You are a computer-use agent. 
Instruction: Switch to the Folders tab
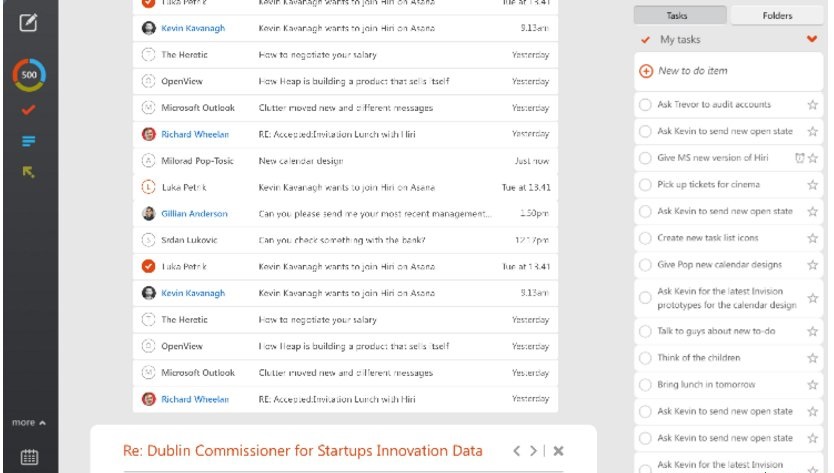coord(777,15)
